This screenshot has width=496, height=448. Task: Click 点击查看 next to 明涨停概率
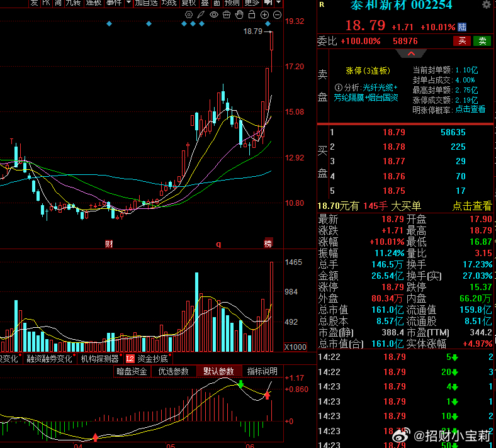coord(470,109)
